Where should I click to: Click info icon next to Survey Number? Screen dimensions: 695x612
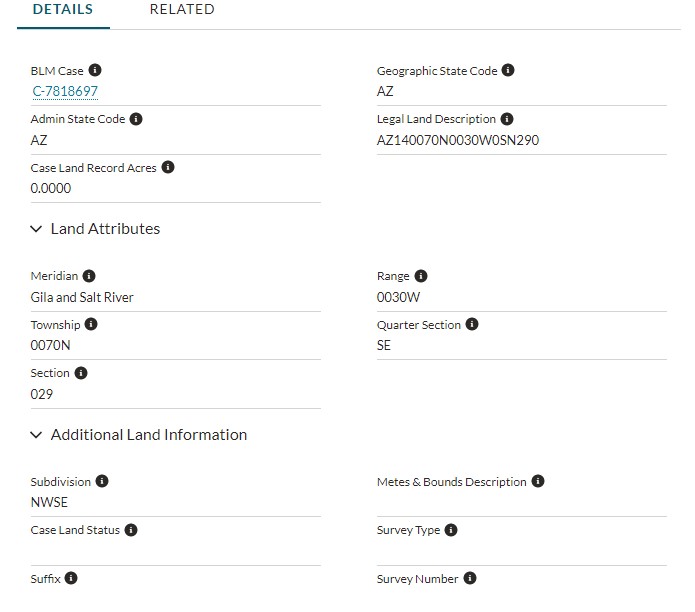(470, 579)
